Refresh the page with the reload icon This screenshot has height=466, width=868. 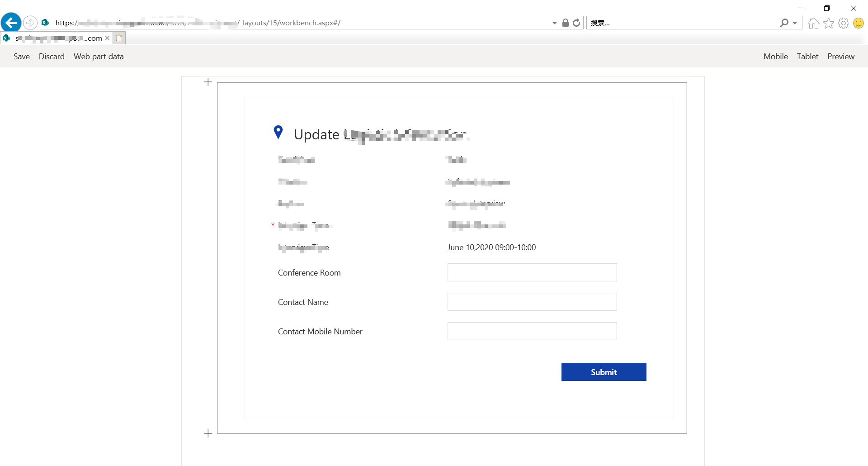click(x=576, y=23)
